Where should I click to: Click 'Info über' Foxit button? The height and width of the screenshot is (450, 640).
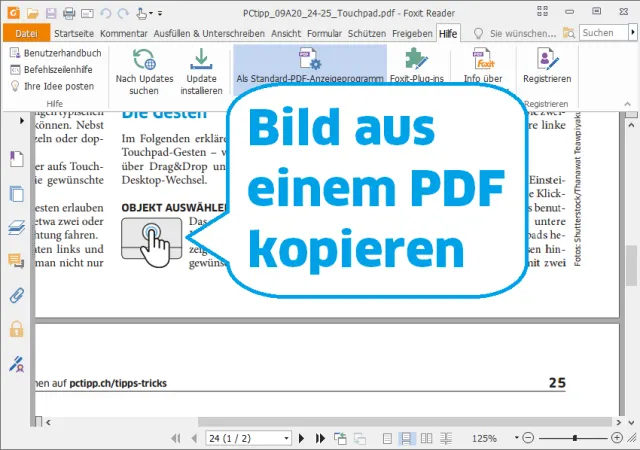[483, 65]
